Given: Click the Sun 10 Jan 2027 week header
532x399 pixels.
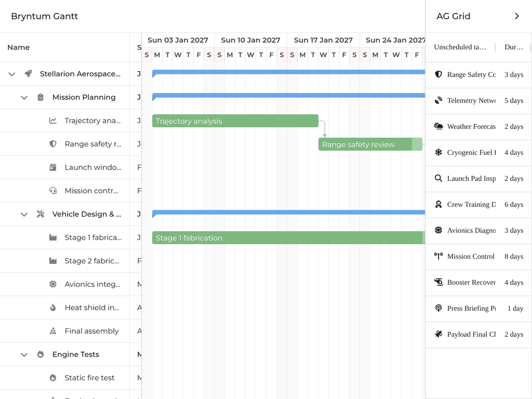Looking at the screenshot, I should pos(250,40).
